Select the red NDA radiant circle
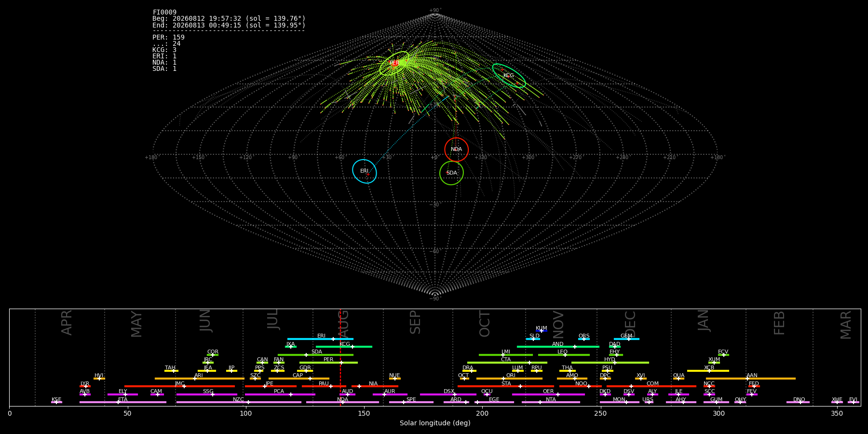This screenshot has width=868, height=434. [x=456, y=149]
